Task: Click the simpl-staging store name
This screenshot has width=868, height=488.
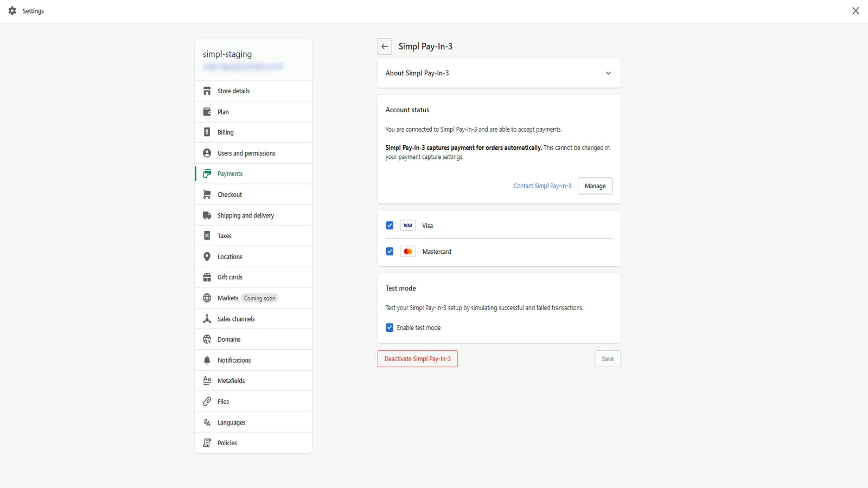Action: (x=227, y=54)
